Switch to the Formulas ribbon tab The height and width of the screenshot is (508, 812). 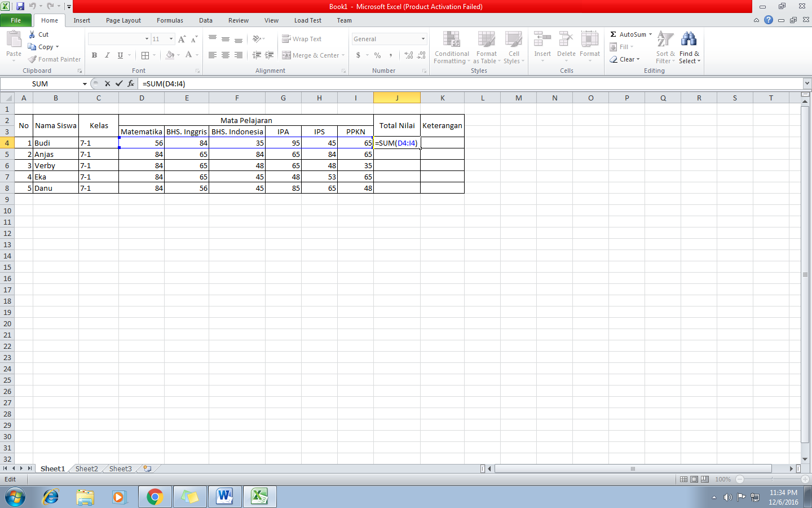[170, 20]
